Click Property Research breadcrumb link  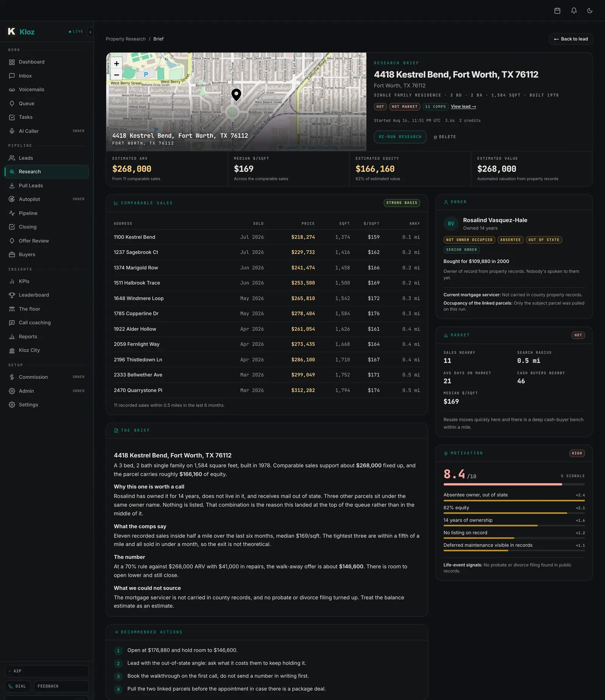click(126, 39)
